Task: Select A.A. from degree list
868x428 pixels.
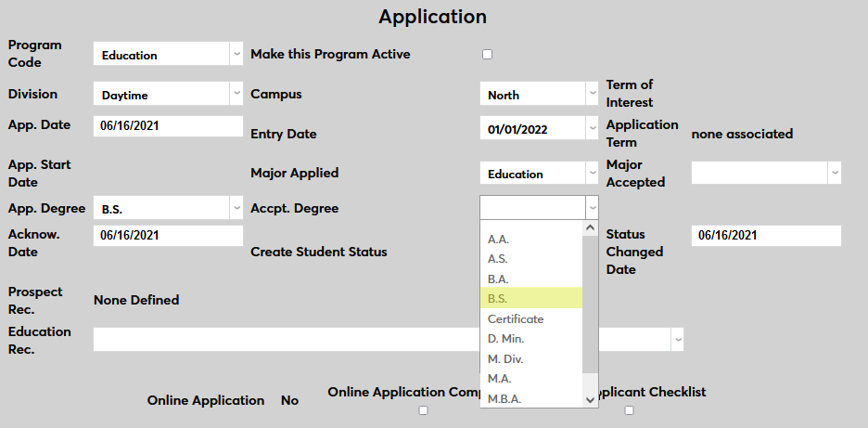Action: [531, 239]
